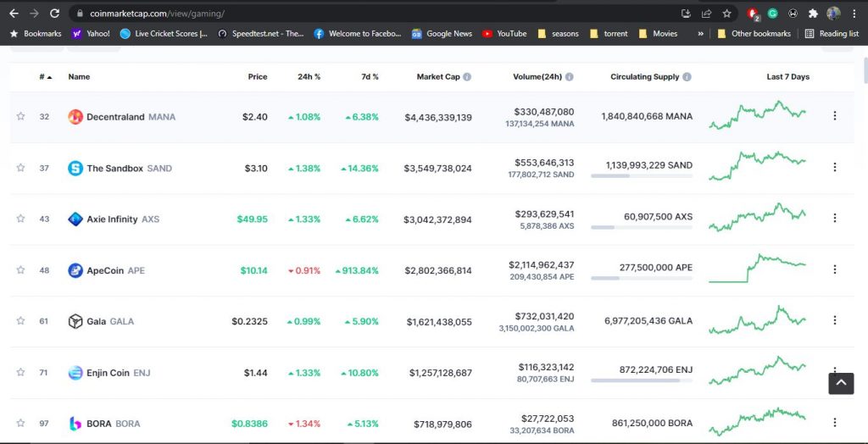Viewport: 868px width, 444px height.
Task: Click SAND circulating supply progress bar
Action: click(642, 176)
